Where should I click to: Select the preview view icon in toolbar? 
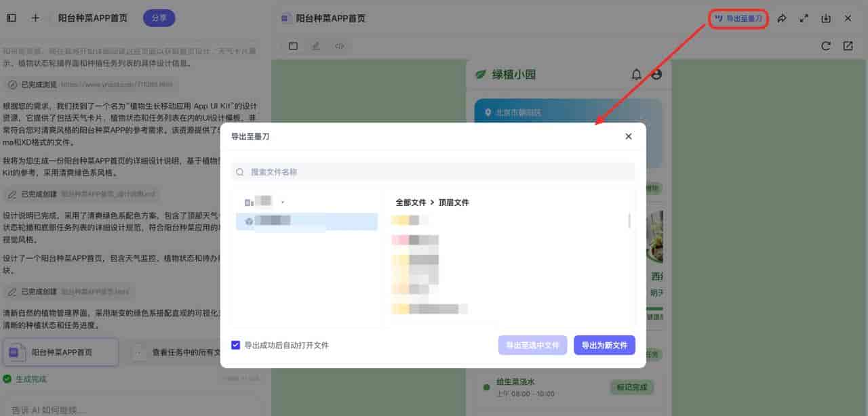tap(293, 46)
